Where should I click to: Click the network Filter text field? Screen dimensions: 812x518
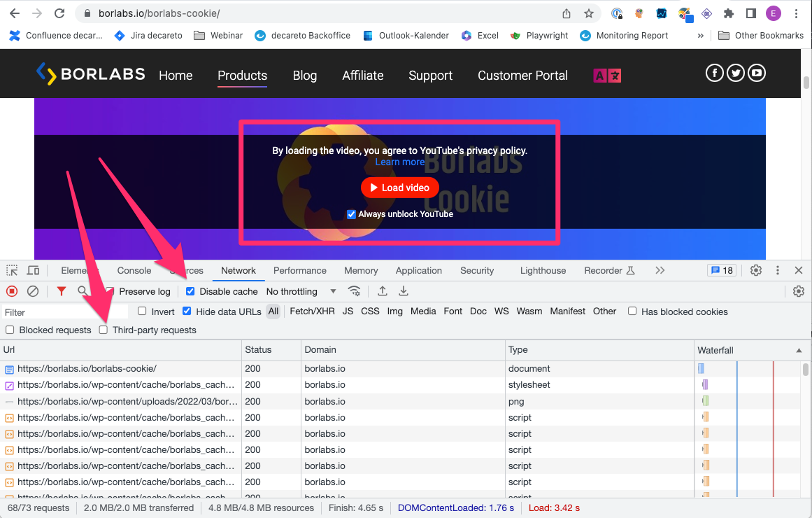point(65,312)
